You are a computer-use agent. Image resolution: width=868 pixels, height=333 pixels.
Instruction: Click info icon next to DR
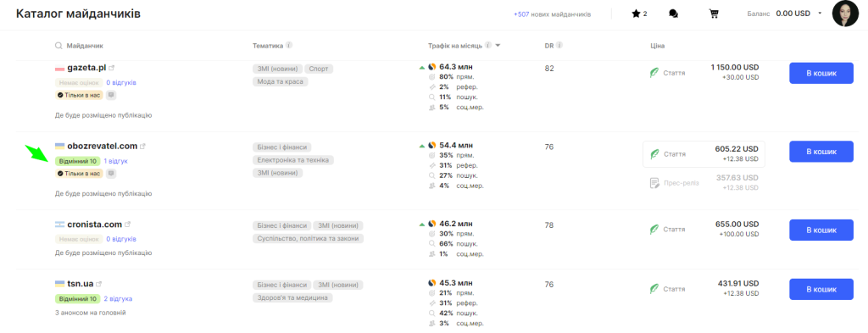click(x=559, y=46)
